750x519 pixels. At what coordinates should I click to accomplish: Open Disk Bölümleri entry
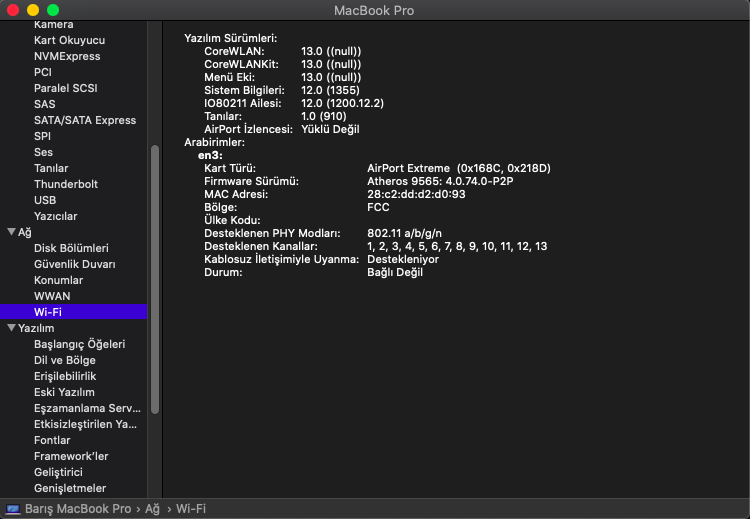pyautogui.click(x=71, y=248)
